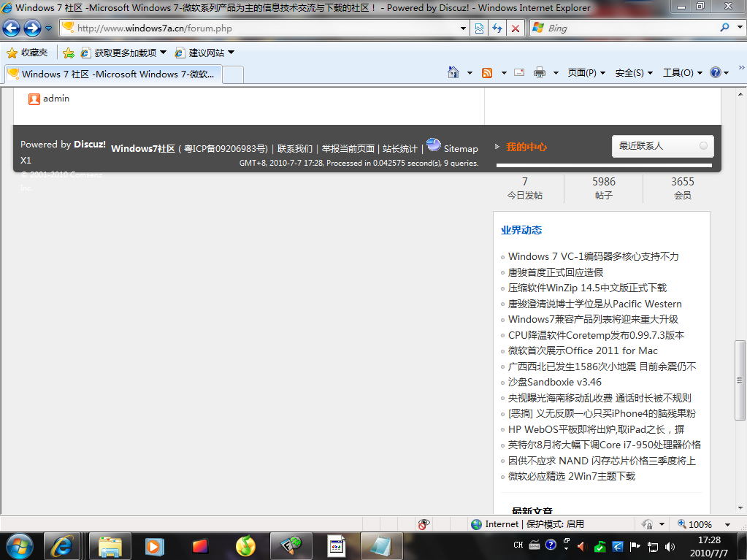Screen dimensions: 747x560
Task: Click the 站长统计 footer link
Action: point(399,148)
